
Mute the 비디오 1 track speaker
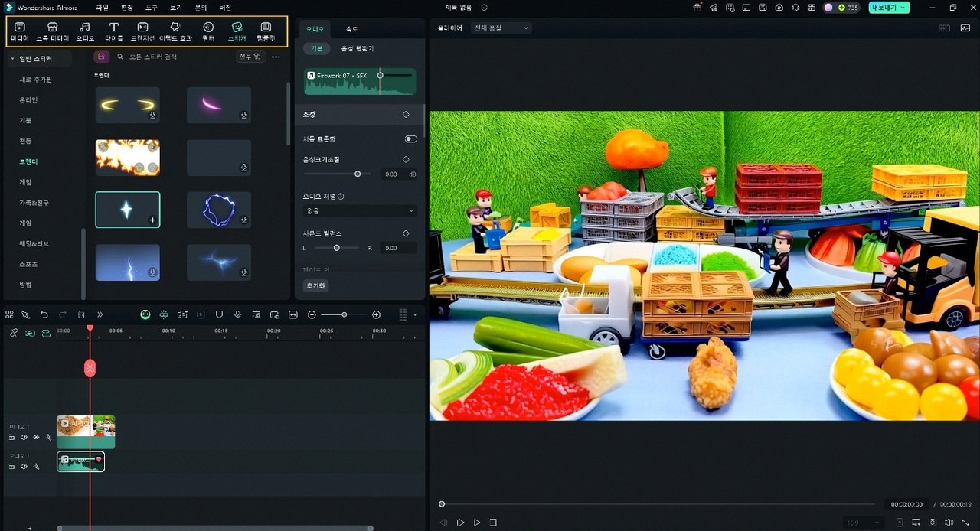click(x=24, y=438)
